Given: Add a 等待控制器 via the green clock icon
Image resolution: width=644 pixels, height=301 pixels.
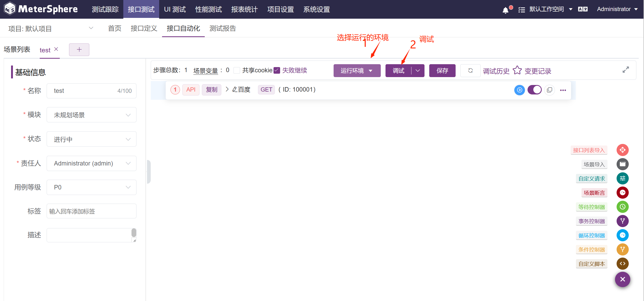Looking at the screenshot, I should (622, 207).
